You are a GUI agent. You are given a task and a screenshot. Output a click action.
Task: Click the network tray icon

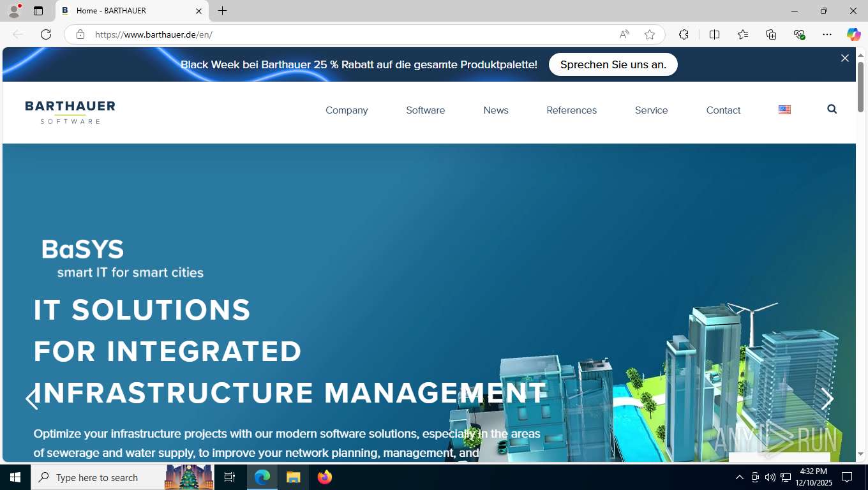tap(786, 477)
